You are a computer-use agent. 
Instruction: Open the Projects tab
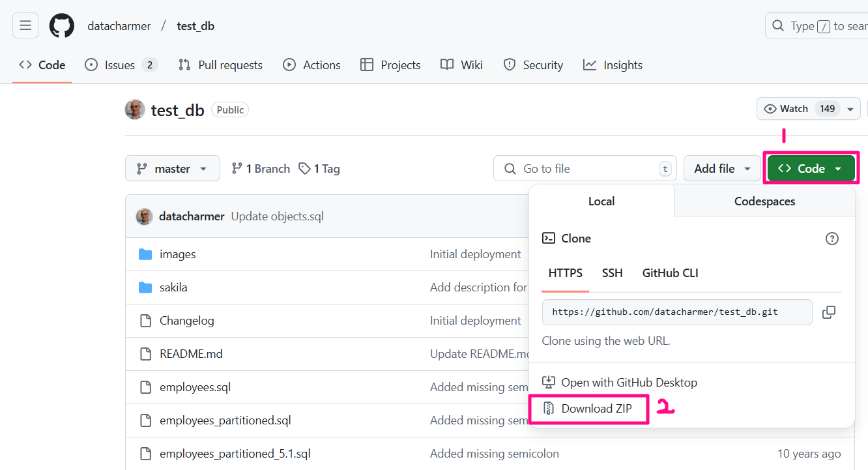(390, 65)
